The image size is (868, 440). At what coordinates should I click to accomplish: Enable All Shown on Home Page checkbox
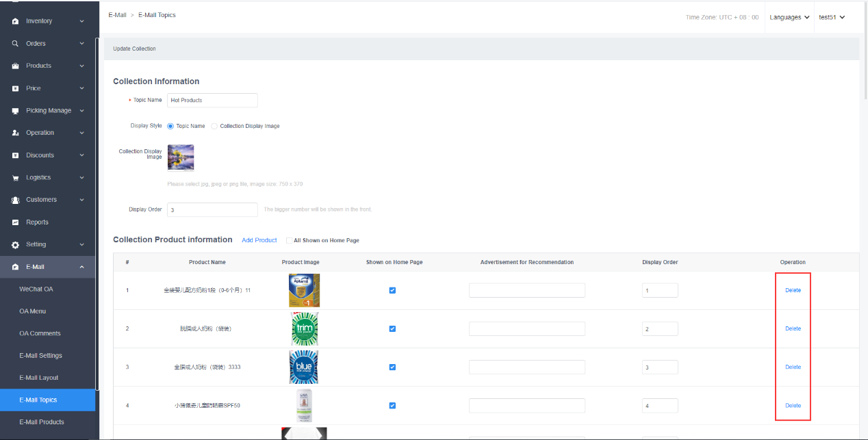click(x=289, y=241)
